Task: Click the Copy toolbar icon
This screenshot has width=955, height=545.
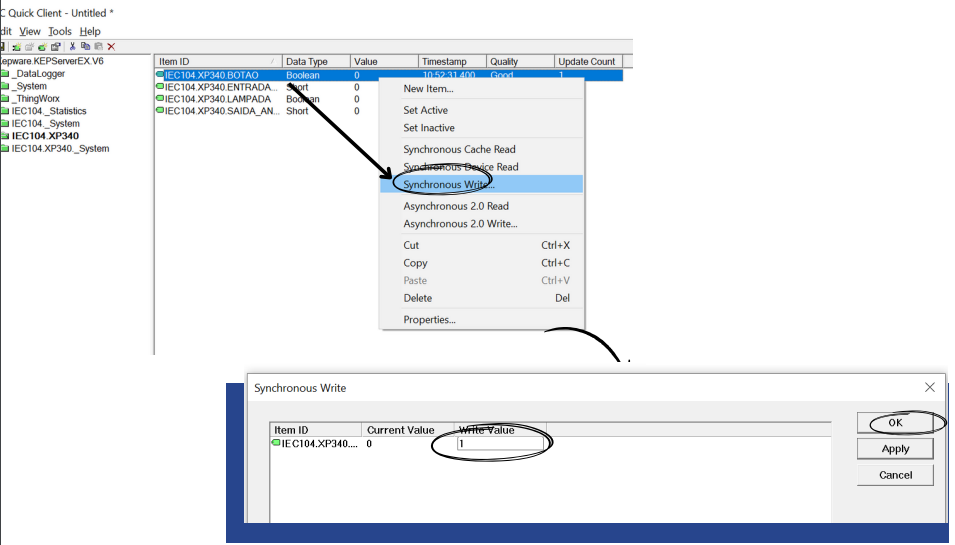Action: point(85,47)
